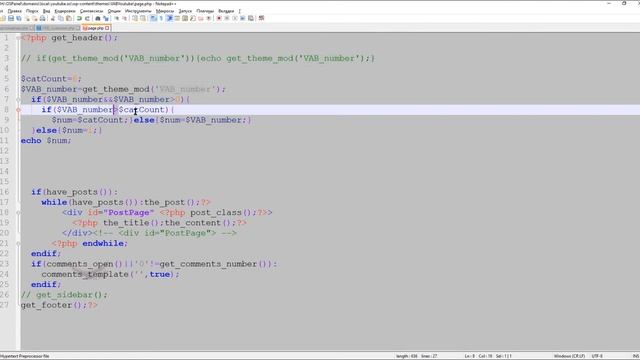Open the Опции menu

[x=114, y=11]
